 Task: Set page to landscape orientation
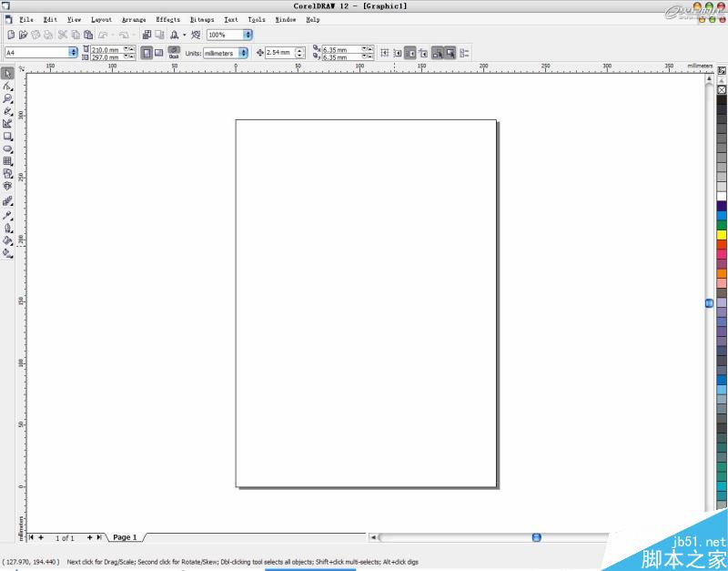click(159, 53)
